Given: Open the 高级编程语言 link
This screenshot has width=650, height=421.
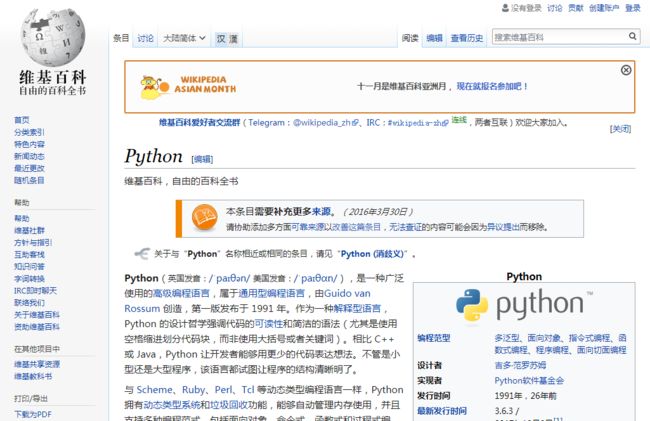Looking at the screenshot, I should (x=181, y=293).
